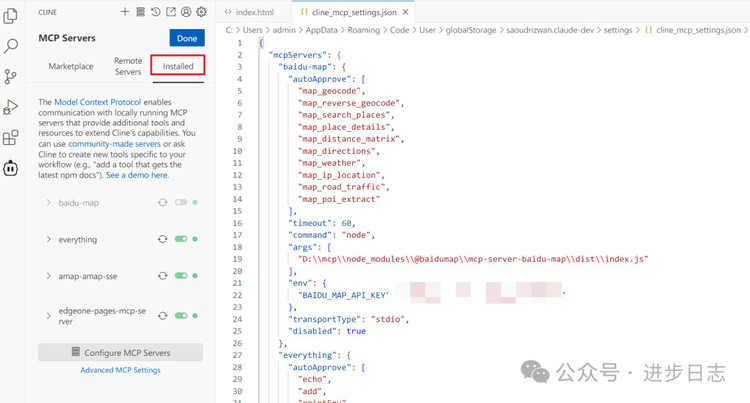Click the "map_weather" entry in editor
This screenshot has height=403, width=750.
331,163
